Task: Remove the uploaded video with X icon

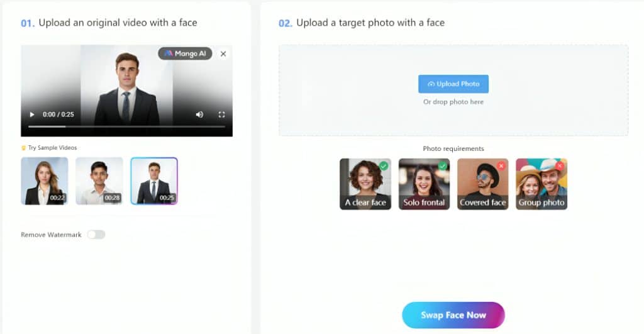Action: (223, 54)
